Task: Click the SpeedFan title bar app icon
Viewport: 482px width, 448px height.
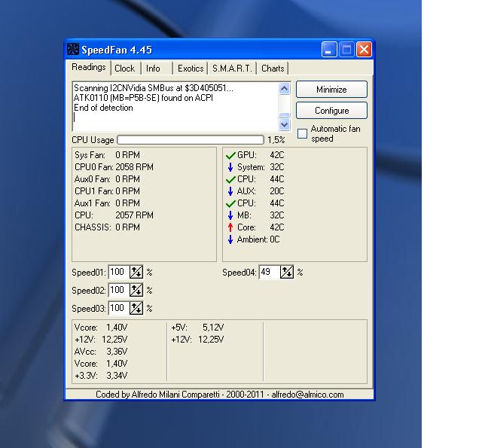Action: [73, 49]
